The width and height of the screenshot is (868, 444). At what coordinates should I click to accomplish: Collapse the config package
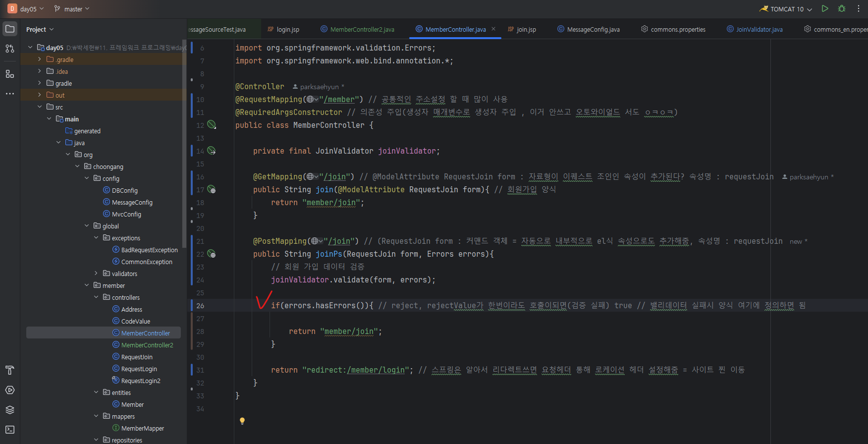click(87, 178)
